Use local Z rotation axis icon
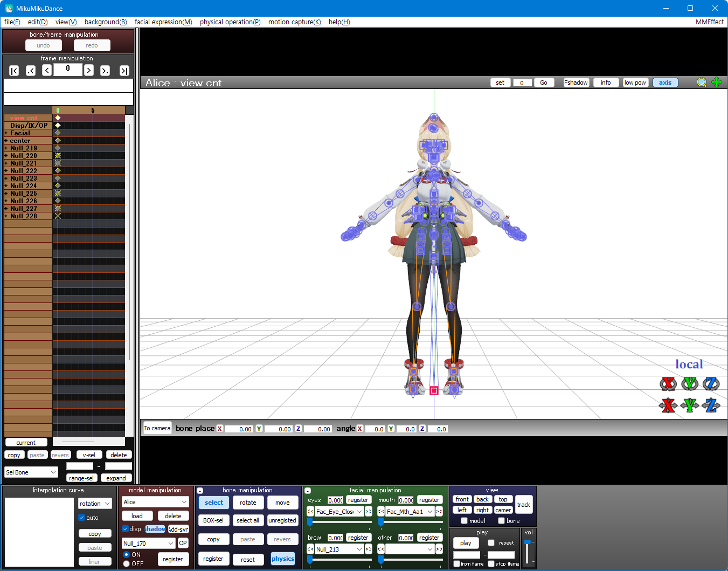 [711, 383]
